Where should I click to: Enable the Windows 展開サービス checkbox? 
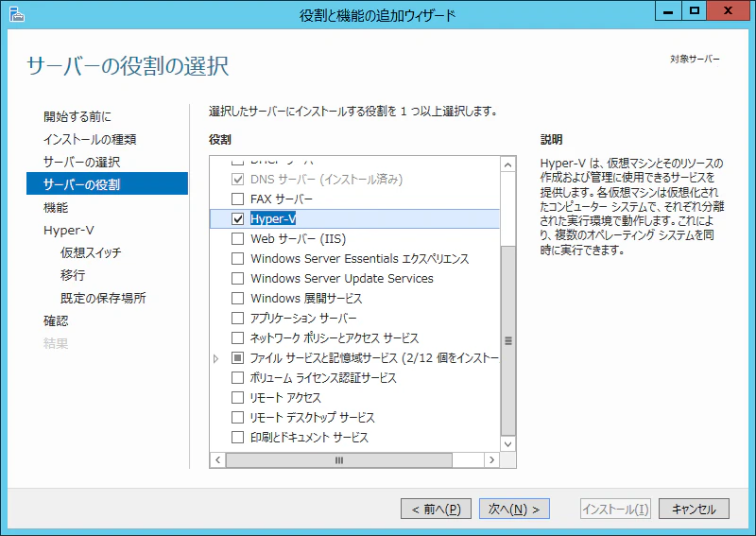[x=238, y=298]
